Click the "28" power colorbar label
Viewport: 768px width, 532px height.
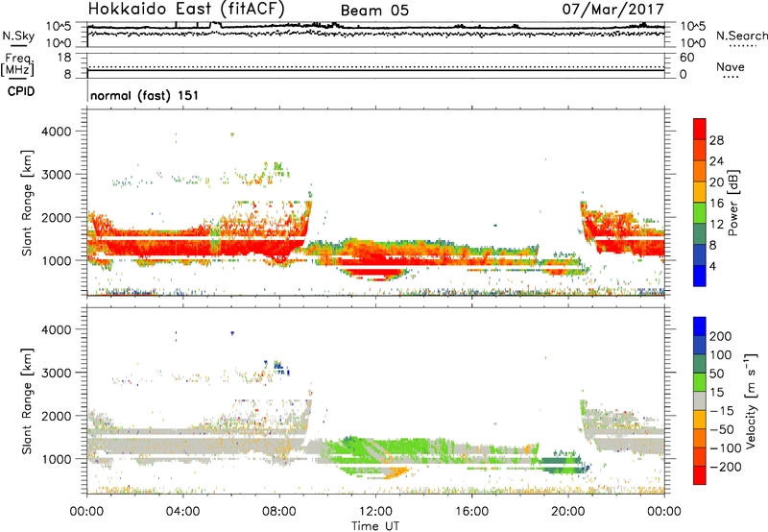point(716,140)
